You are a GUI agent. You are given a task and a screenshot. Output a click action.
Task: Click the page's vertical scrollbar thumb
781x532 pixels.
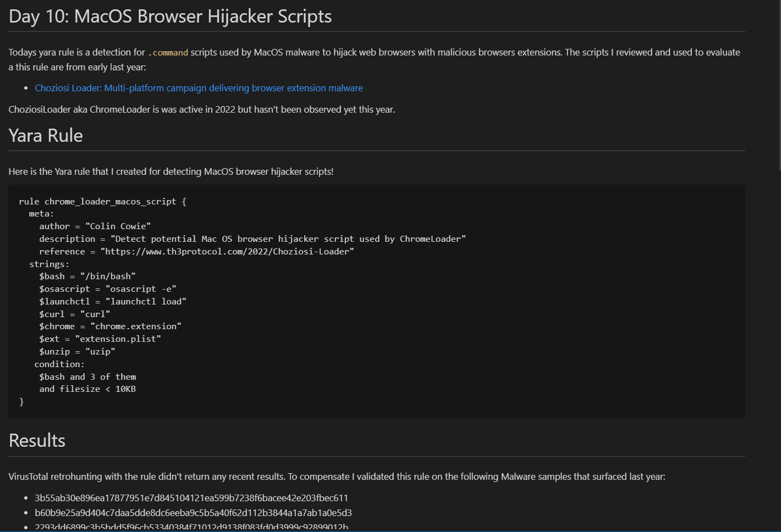point(779,82)
